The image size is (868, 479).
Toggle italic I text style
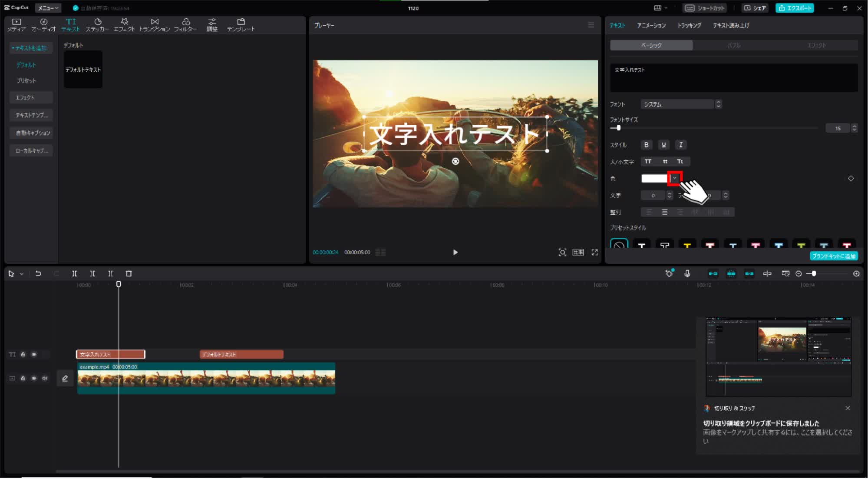point(680,145)
